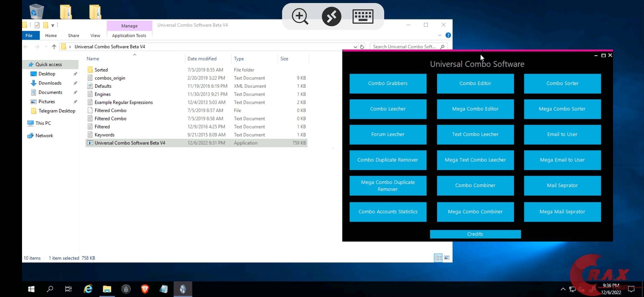Click the Explorer help question mark icon
This screenshot has width=644, height=297.
click(x=448, y=35)
